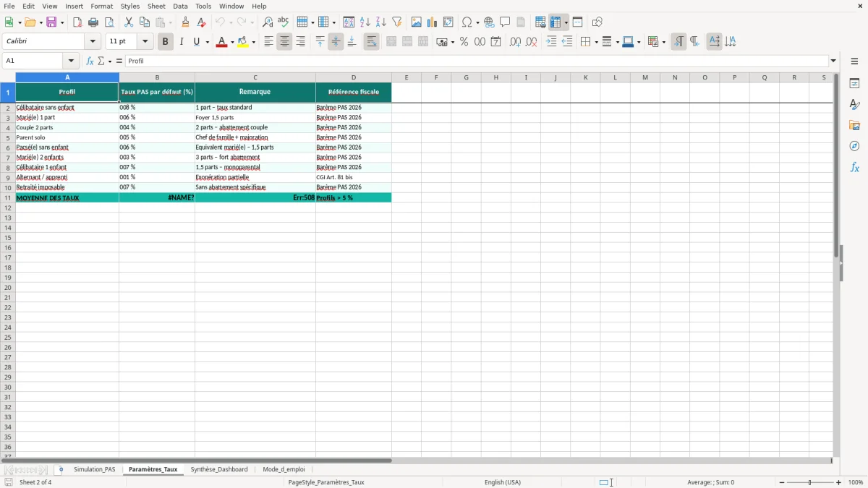Click the Save document icon
Viewport: 868px width, 488px height.
(x=51, y=22)
